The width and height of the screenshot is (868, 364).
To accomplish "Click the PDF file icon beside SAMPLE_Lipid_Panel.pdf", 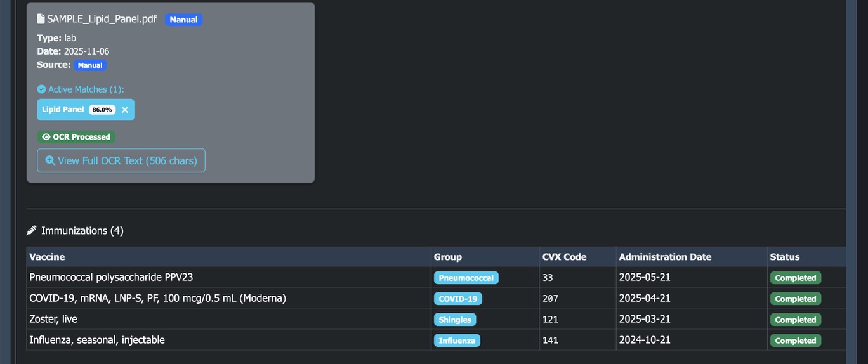I will 41,19.
